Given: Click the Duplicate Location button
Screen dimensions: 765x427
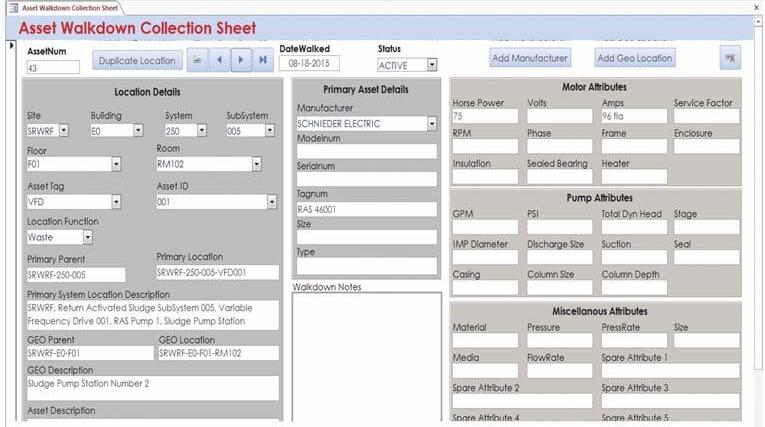Looking at the screenshot, I should (137, 61).
